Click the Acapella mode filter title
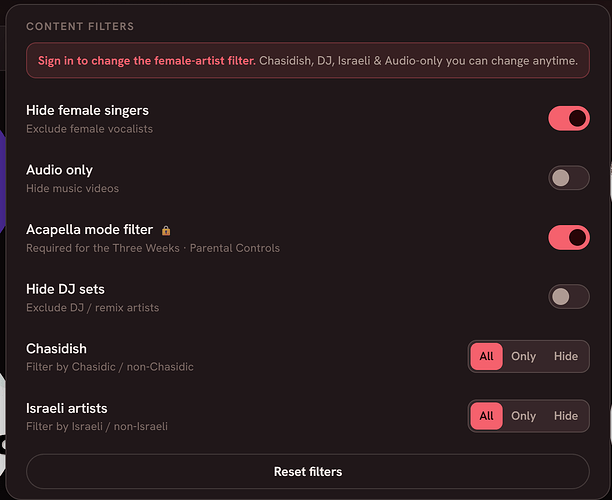612x500 pixels. 89,230
